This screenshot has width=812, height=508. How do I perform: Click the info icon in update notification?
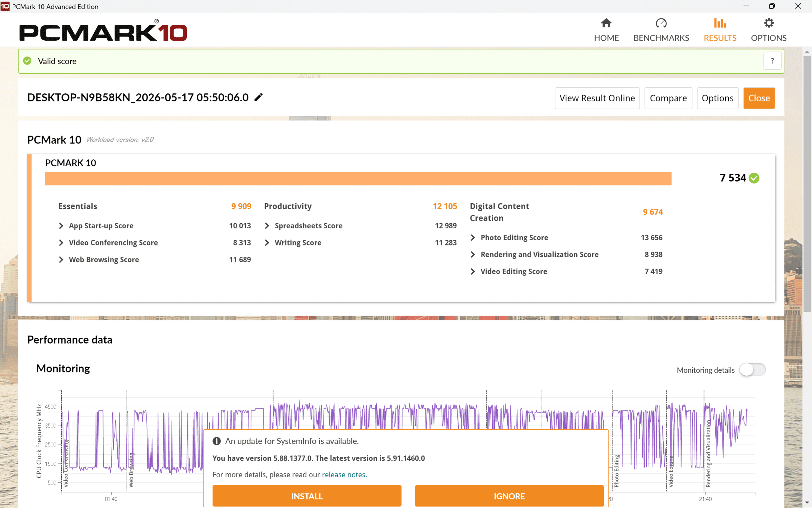(x=217, y=441)
